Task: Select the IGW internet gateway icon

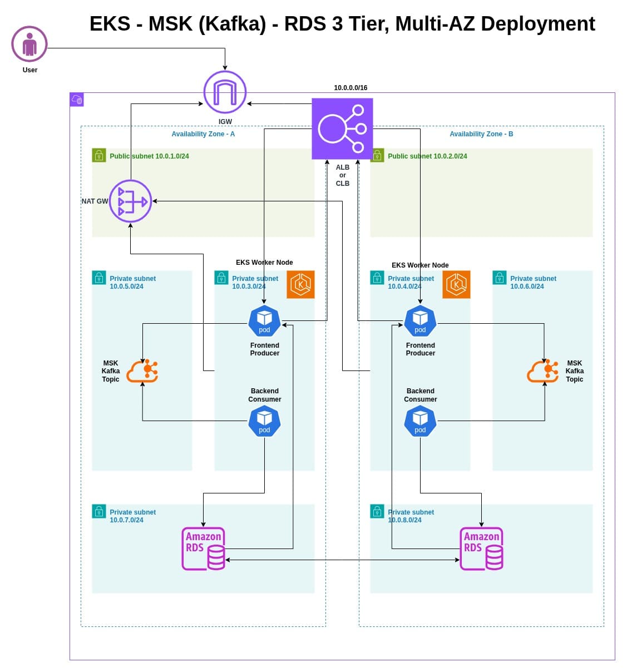Action: [225, 92]
